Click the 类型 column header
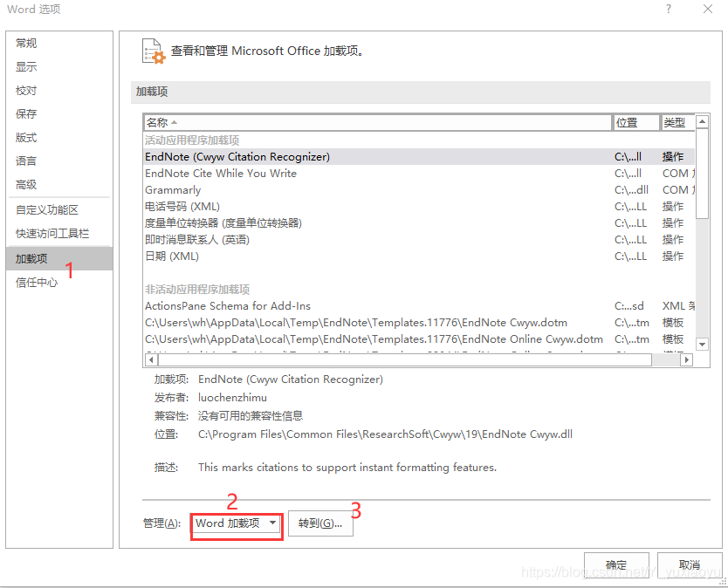 677,123
